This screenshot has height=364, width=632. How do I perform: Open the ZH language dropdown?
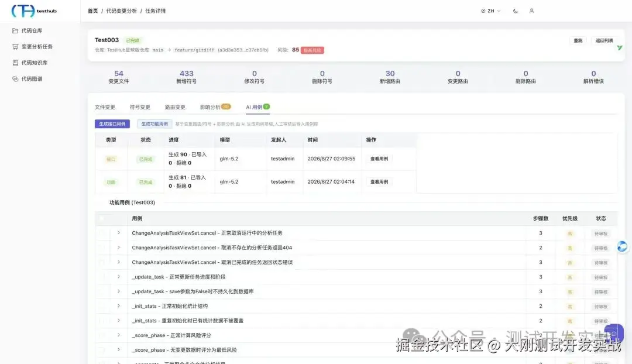click(x=490, y=11)
